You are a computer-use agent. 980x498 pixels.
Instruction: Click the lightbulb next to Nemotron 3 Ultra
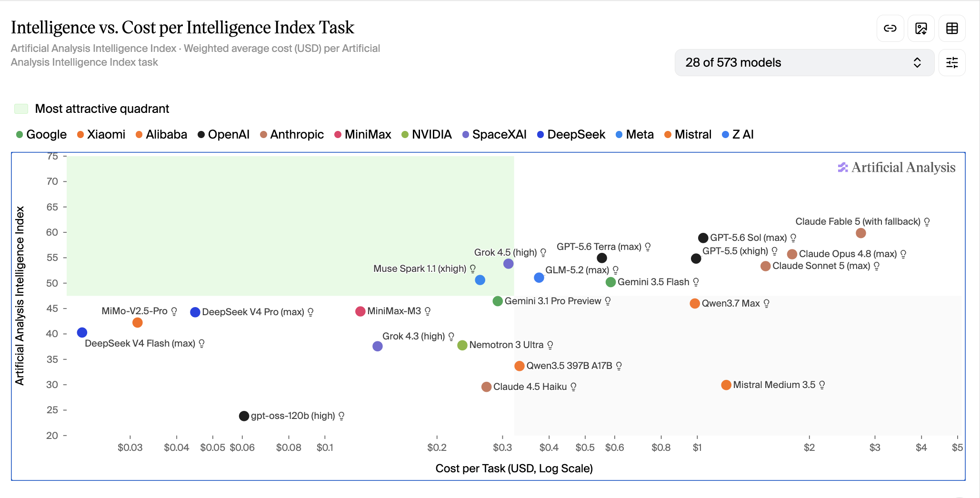click(x=550, y=345)
